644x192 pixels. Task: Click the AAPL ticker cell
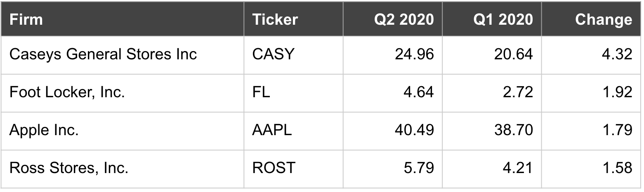pos(272,130)
